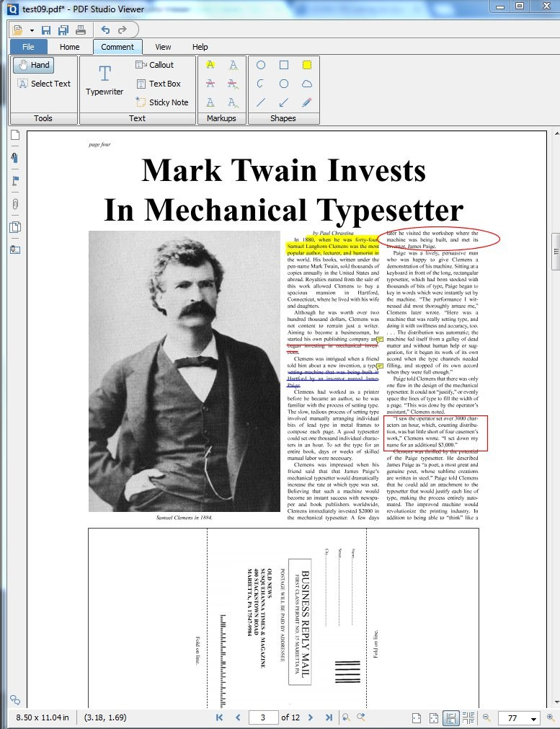This screenshot has width=560, height=729.
Task: Zoom in on the document
Action: 550,717
